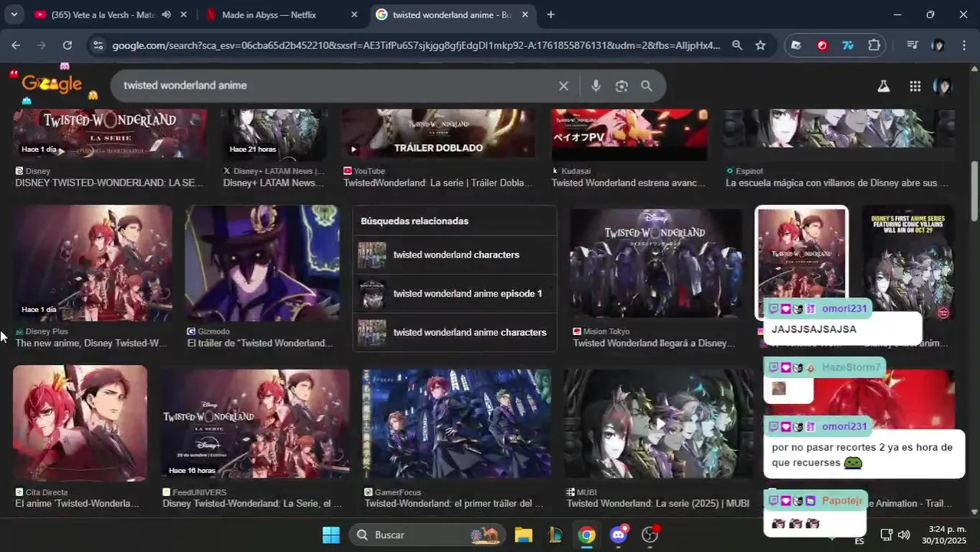Open the Cita Directa El anime result
980x552 pixels.
pyautogui.click(x=77, y=504)
